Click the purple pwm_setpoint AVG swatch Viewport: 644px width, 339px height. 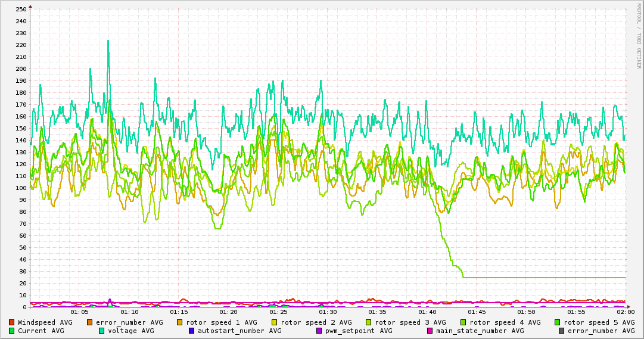point(319,331)
